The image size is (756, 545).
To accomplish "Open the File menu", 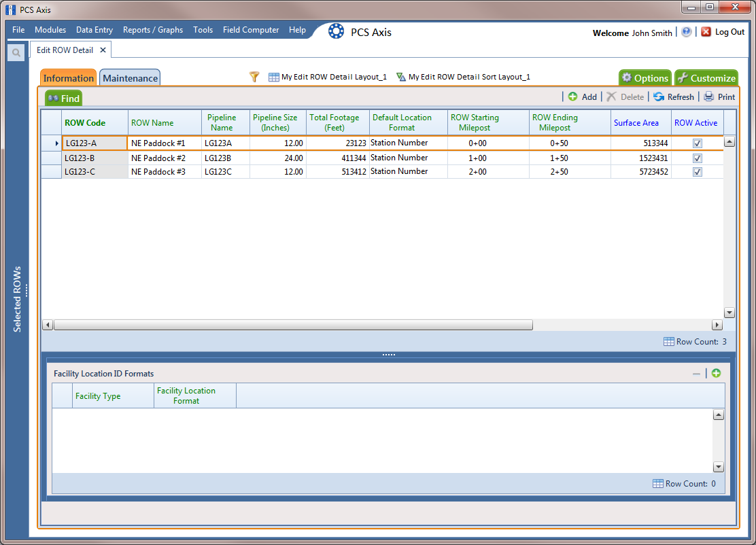I will coord(18,30).
